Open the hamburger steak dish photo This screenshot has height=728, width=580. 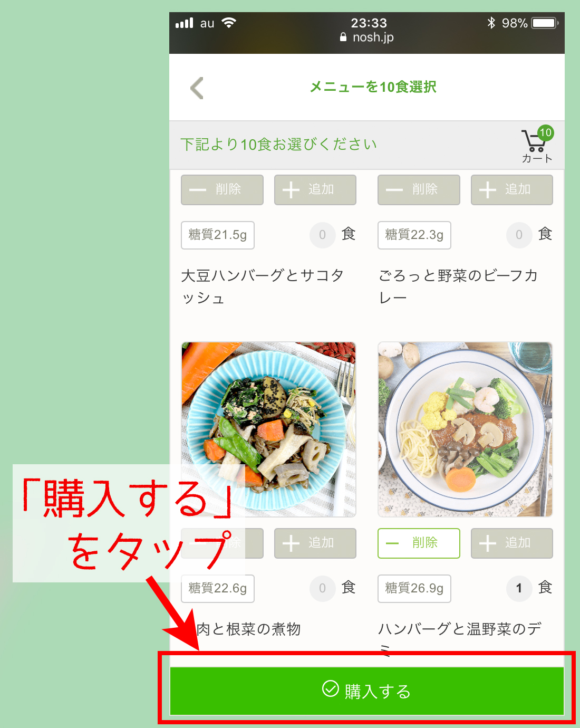tap(465, 429)
